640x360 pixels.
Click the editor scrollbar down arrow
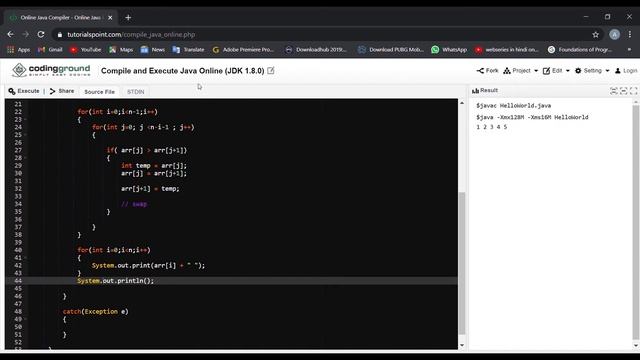click(462, 345)
